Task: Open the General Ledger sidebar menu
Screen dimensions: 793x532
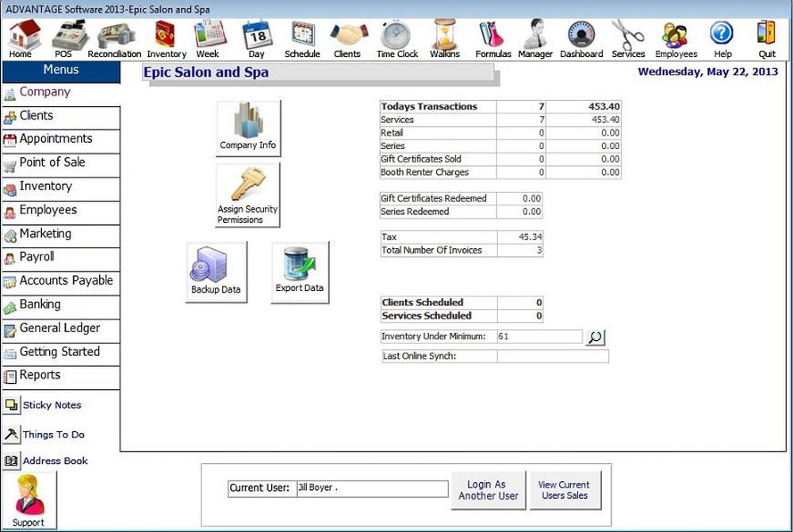Action: [61, 330]
